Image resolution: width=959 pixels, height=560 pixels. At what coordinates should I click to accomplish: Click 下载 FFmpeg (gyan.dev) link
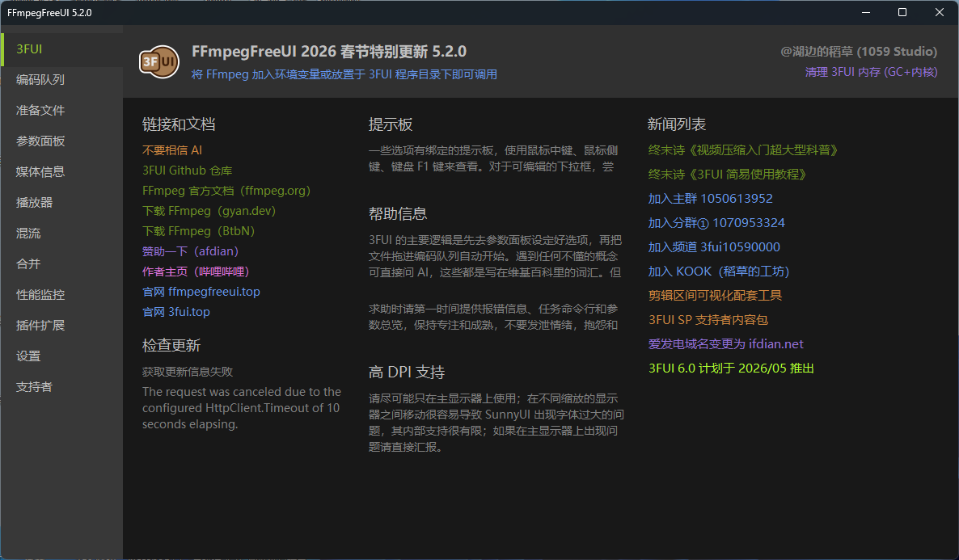pos(209,211)
